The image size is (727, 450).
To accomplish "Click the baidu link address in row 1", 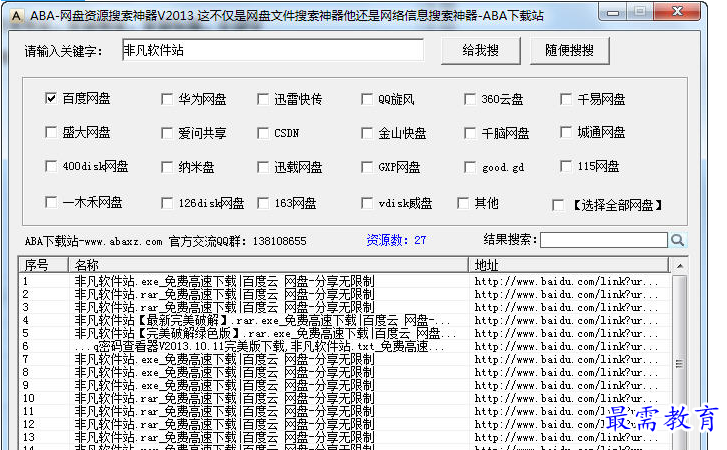I will click(x=566, y=281).
